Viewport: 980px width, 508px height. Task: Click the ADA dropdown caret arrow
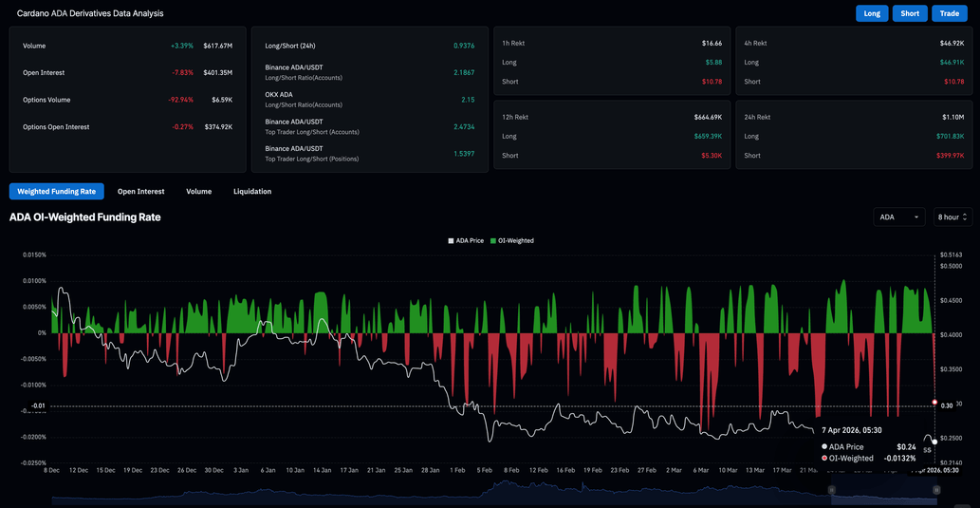pos(916,217)
